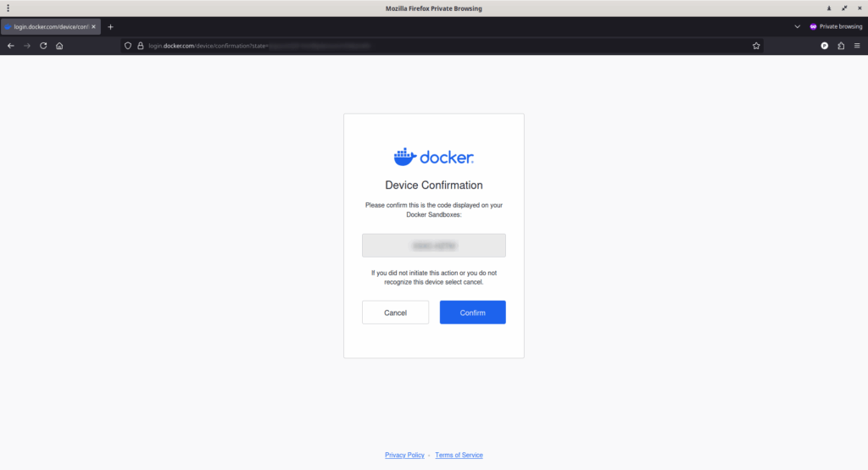Close the login.docker.com tab

pyautogui.click(x=93, y=26)
